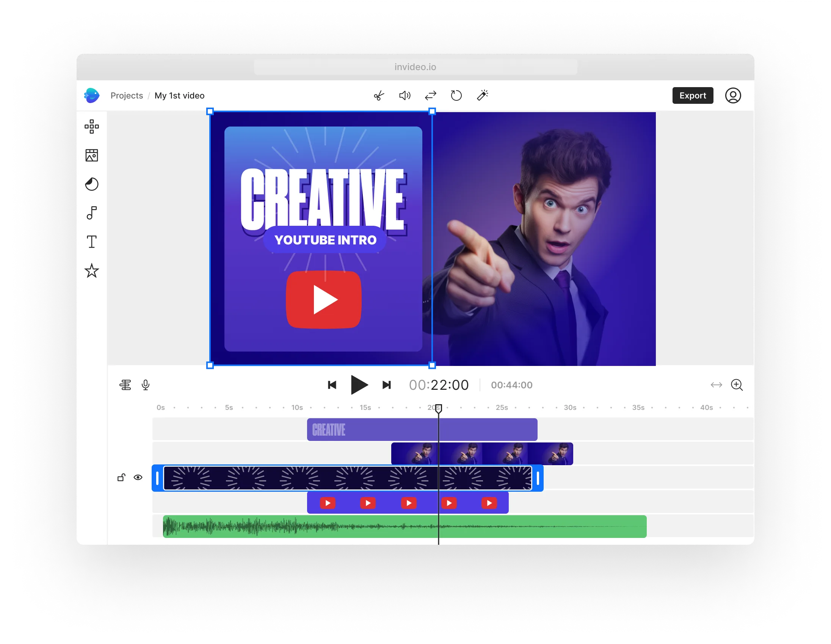
Task: Open the stickers shapes sidebar icon
Action: pyautogui.click(x=92, y=184)
